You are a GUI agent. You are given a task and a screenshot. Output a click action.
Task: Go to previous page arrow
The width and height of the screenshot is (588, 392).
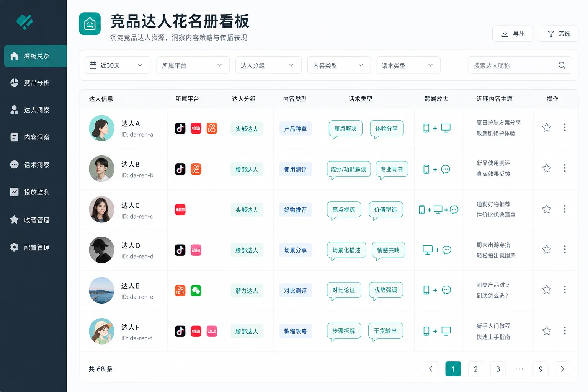point(431,369)
